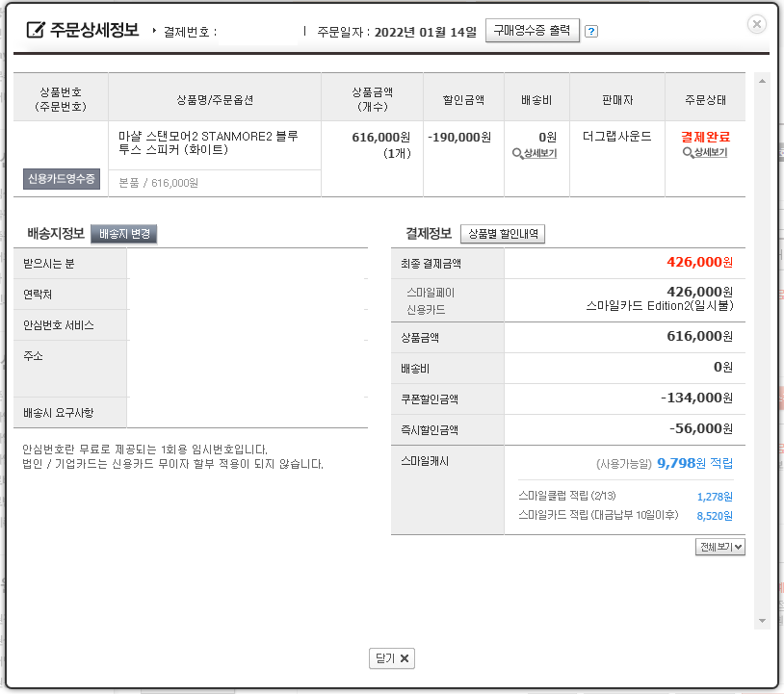Open the 전체보기 dropdown

[720, 547]
